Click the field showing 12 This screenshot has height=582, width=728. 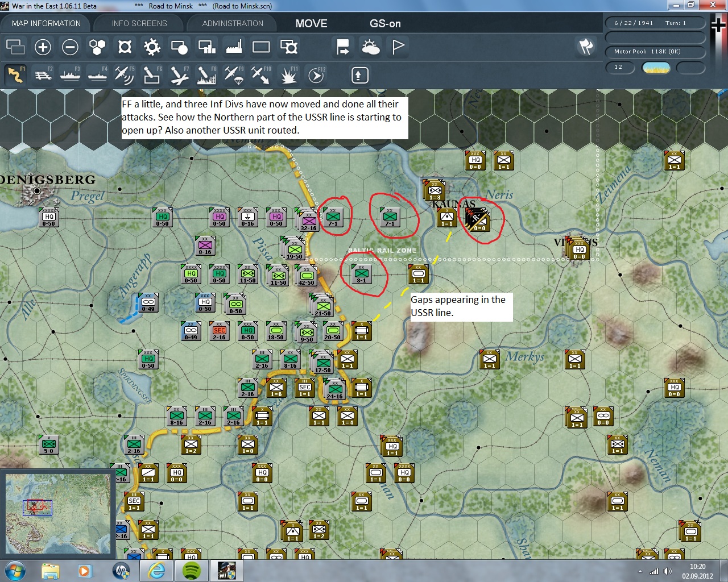(x=621, y=68)
